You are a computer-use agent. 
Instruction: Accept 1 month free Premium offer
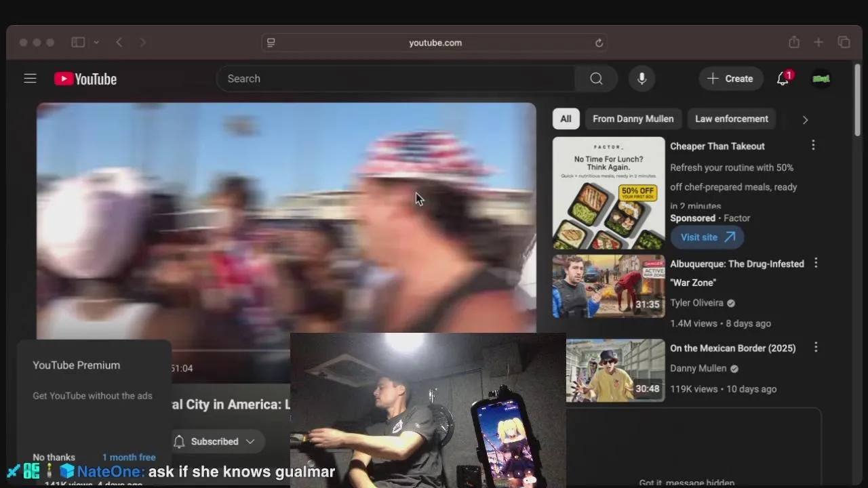click(129, 457)
